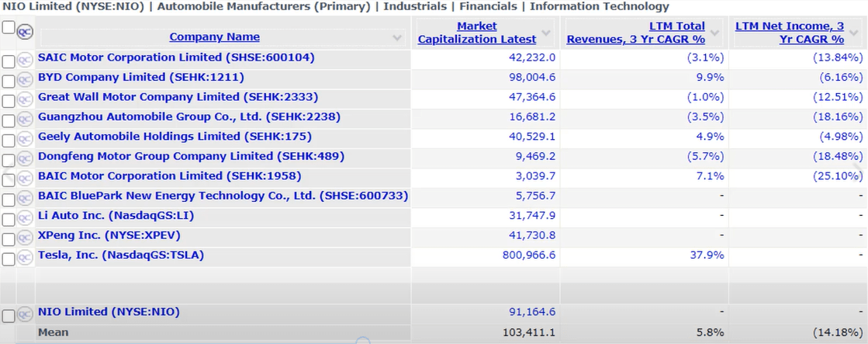Sort by Market Capitalization Latest header link

477,33
